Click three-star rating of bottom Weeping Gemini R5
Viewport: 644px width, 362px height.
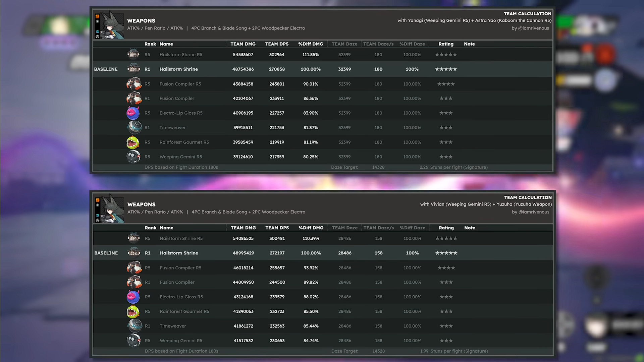click(446, 341)
